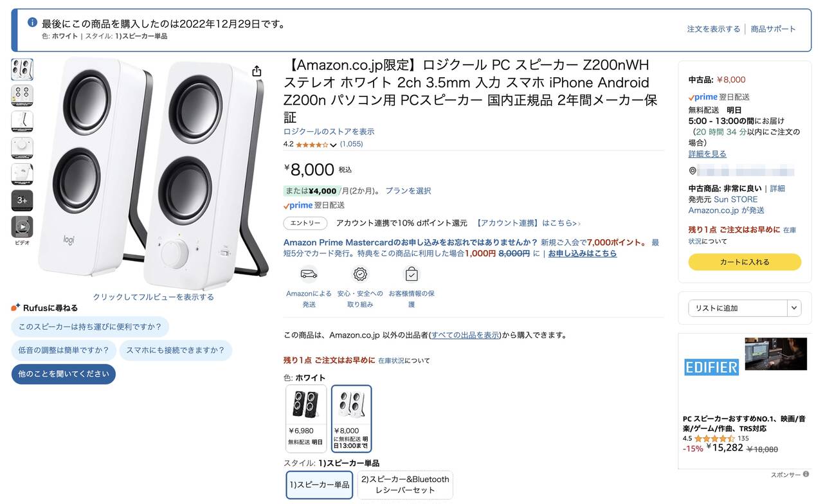
Task: Click the location pin icon for delivery address
Action: tap(692, 171)
